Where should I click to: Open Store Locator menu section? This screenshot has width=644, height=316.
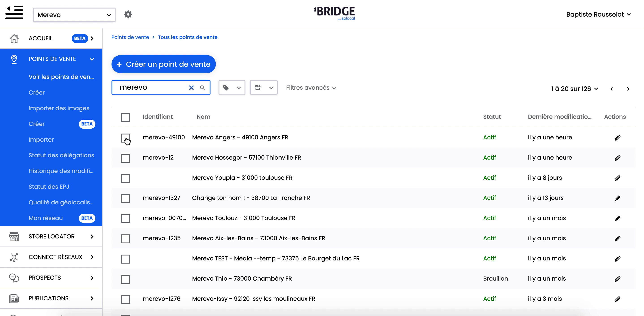(x=51, y=236)
